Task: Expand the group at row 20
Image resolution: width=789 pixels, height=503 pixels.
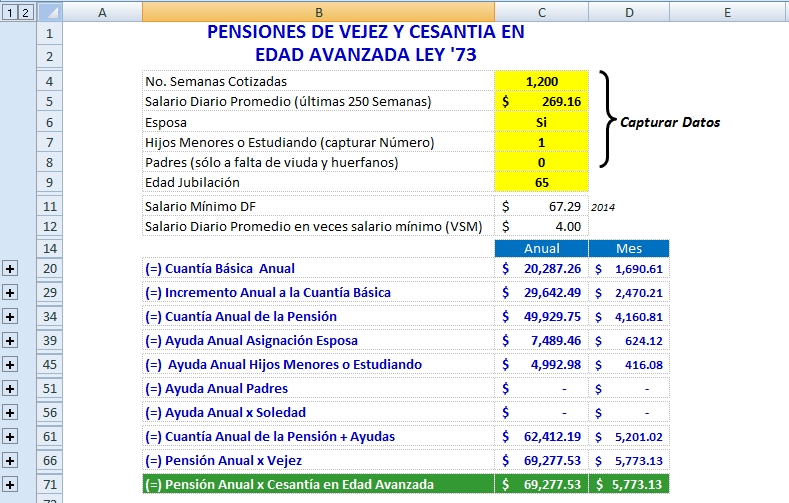Action: tap(10, 269)
